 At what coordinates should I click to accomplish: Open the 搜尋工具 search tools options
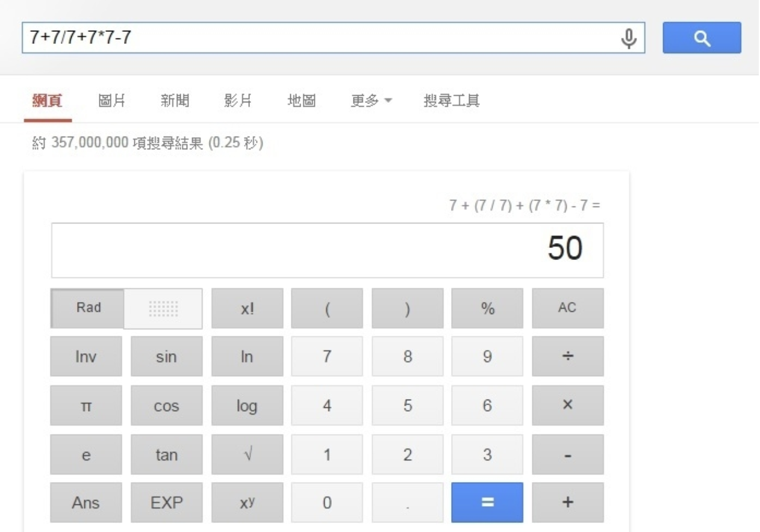[x=452, y=101]
